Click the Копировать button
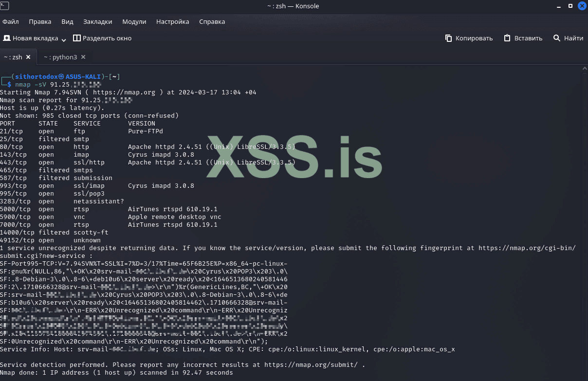 469,38
